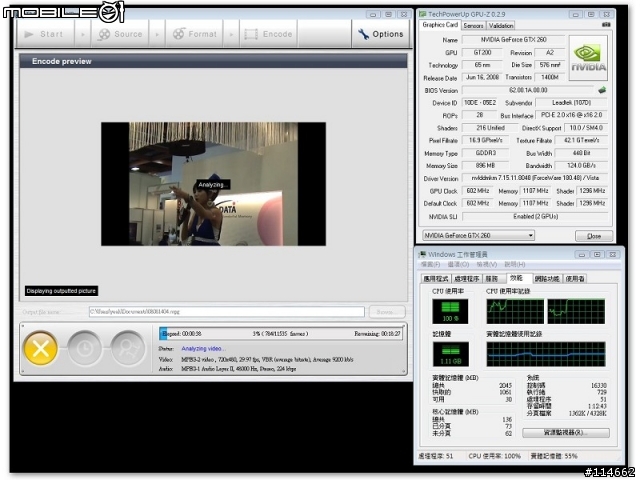Switch to Task Manager 使用者 tab
The image size is (640, 480).
tap(575, 279)
